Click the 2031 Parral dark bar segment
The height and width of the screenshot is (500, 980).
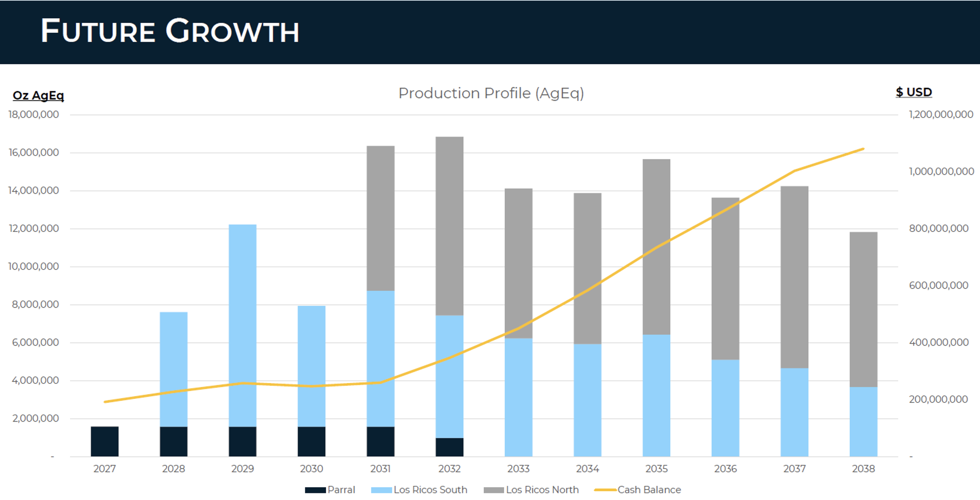381,441
